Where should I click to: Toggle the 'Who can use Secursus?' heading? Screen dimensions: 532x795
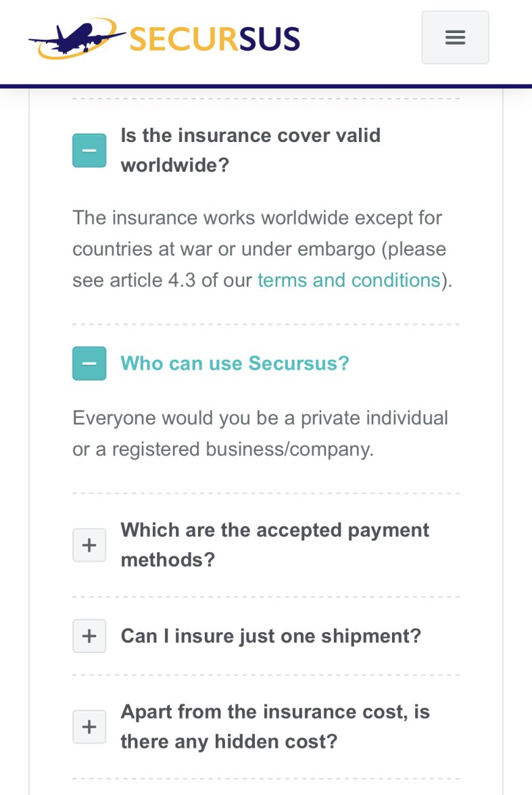(235, 364)
